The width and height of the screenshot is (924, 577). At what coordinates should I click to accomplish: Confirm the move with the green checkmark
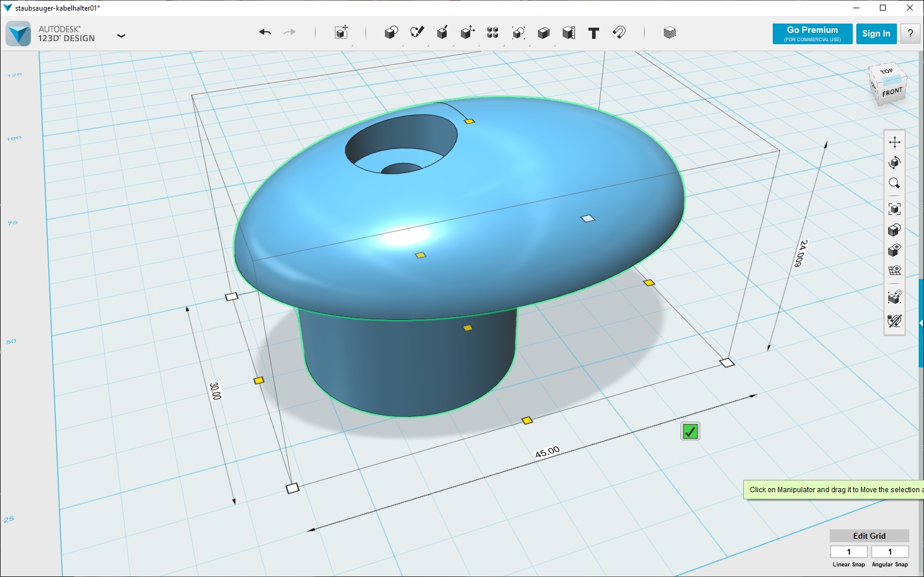coord(690,432)
